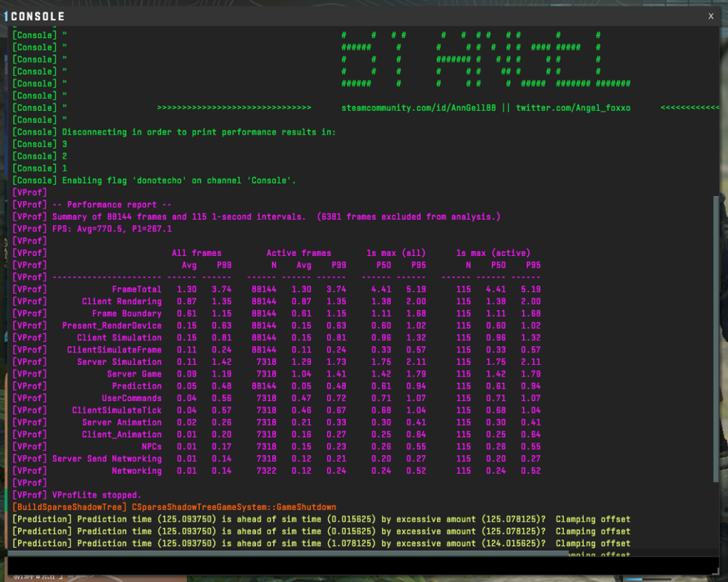Click the 'Summary of 88144 frames' line
728x582 pixels.
[x=256, y=216]
